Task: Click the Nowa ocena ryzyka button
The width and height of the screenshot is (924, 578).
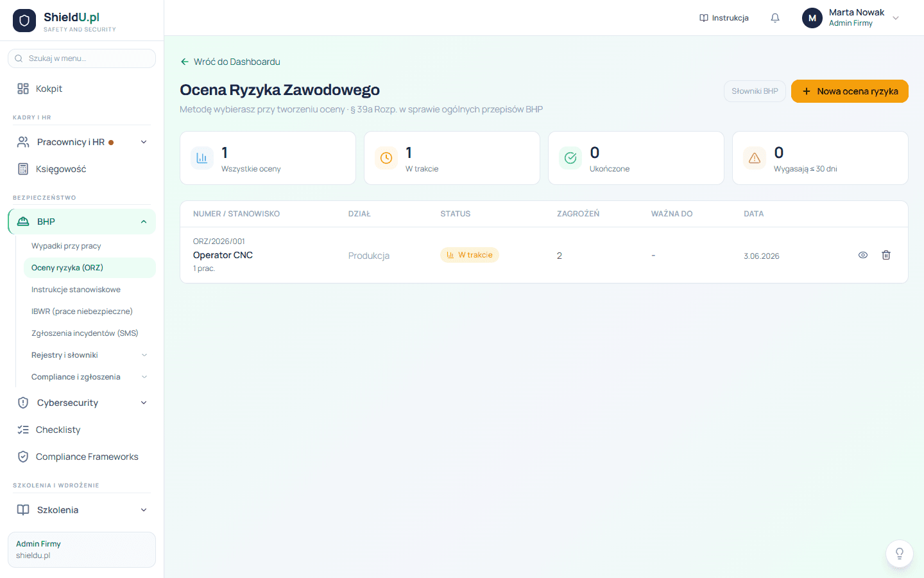Action: coord(850,91)
